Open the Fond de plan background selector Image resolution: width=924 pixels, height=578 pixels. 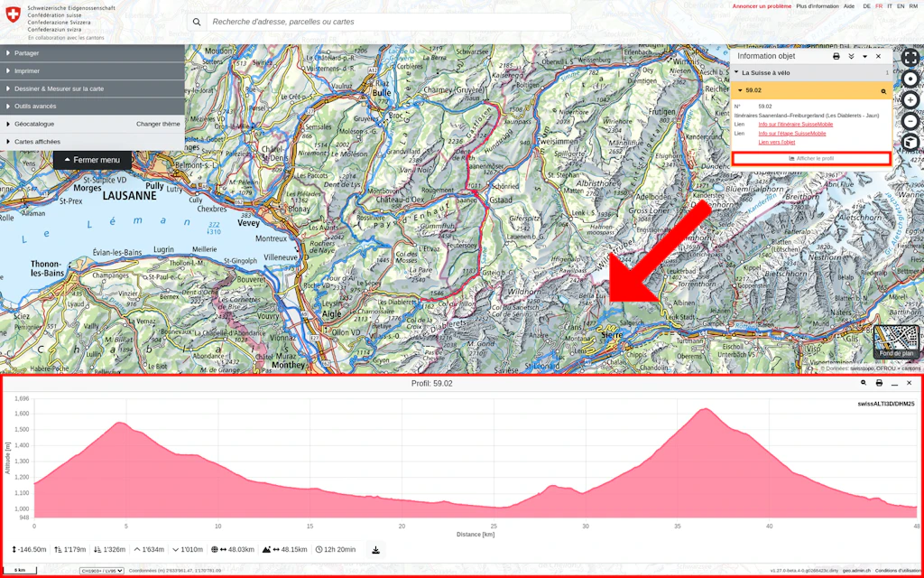tap(896, 342)
